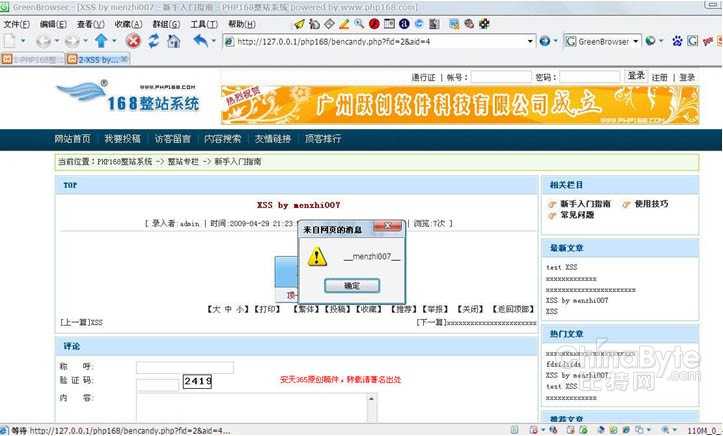
Task: Click 注册 link at top right
Action: pyautogui.click(x=659, y=77)
